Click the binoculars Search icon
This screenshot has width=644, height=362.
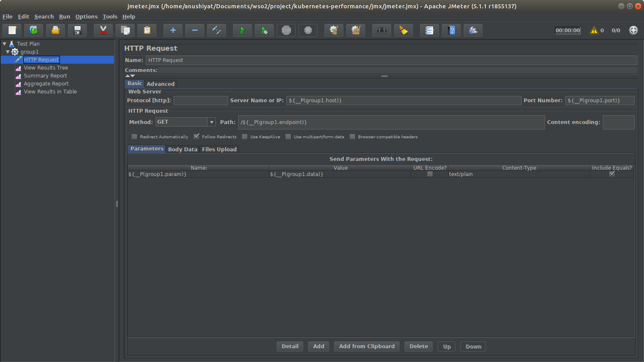pos(382,30)
